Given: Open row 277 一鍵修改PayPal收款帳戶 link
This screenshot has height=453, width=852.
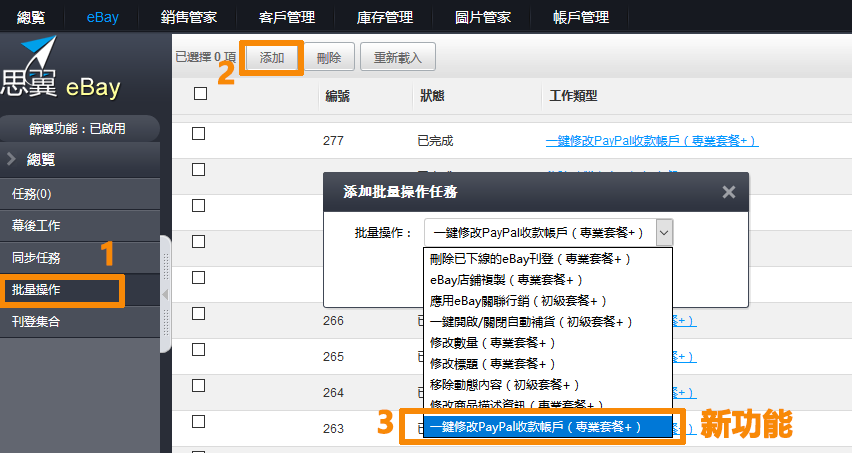Looking at the screenshot, I should (652, 141).
